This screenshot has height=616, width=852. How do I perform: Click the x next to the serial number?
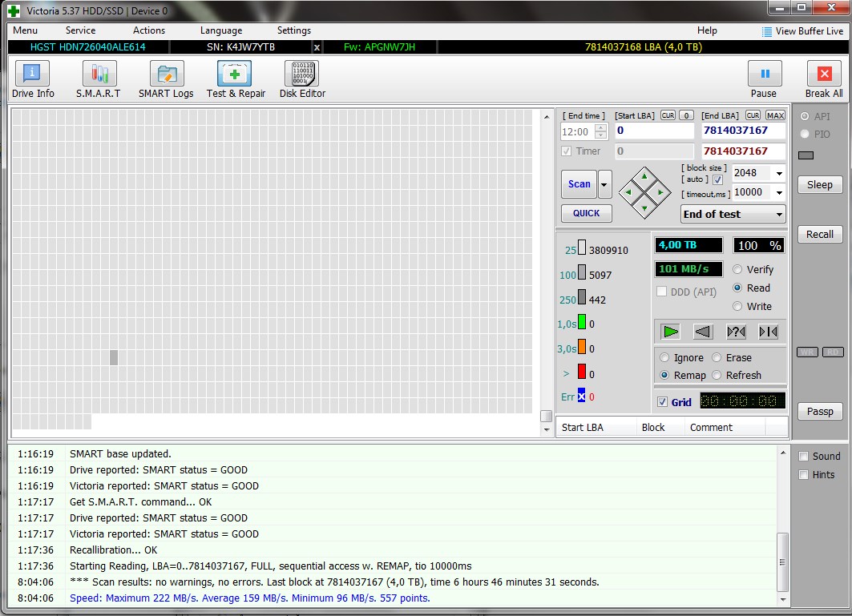click(x=317, y=47)
